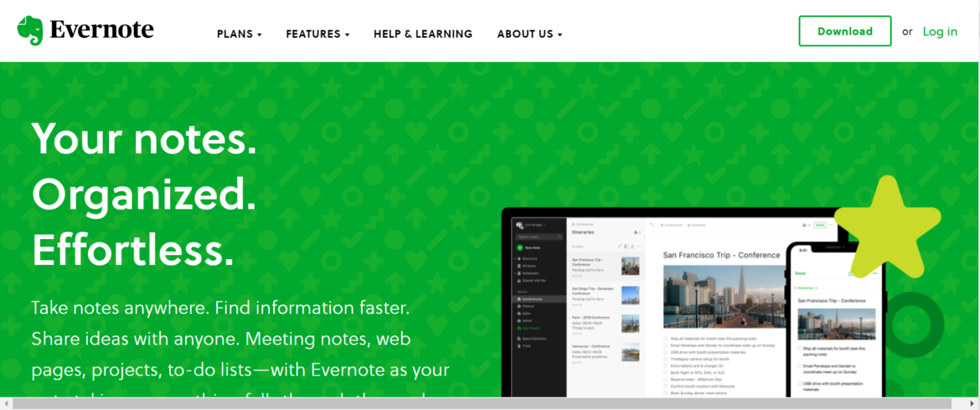Screen dimensions: 980x410
Task: Check 'USB drive with booth presentation' on phone
Action: pos(799,383)
